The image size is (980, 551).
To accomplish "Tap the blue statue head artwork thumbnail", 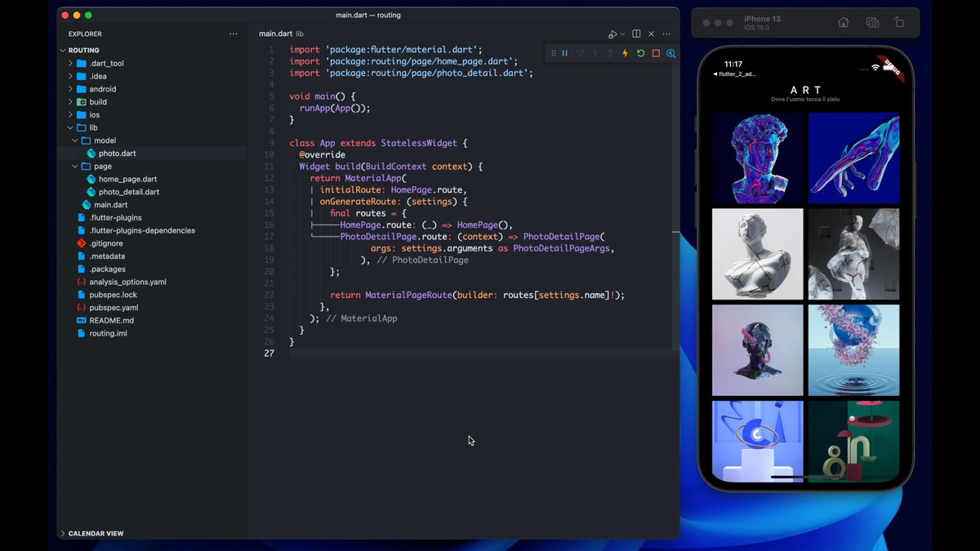I will click(757, 158).
